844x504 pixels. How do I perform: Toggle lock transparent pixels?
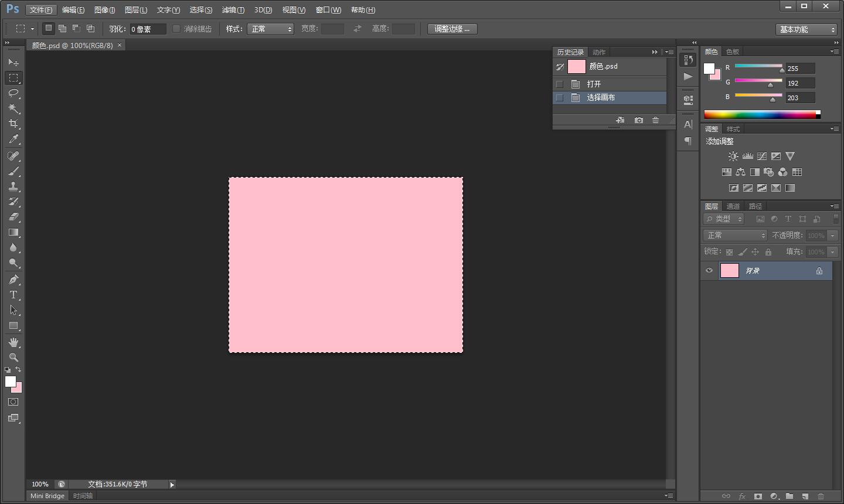pos(729,252)
